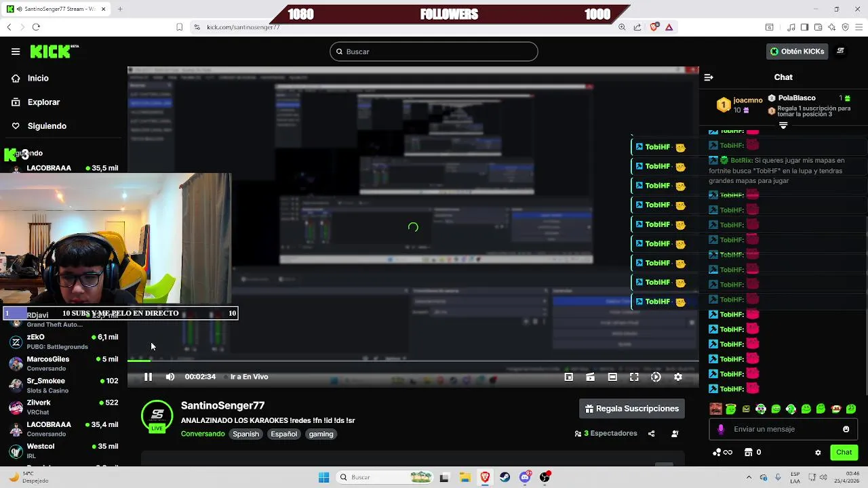Click the Obtén KICKs button
This screenshot has height=488, width=868.
point(797,52)
